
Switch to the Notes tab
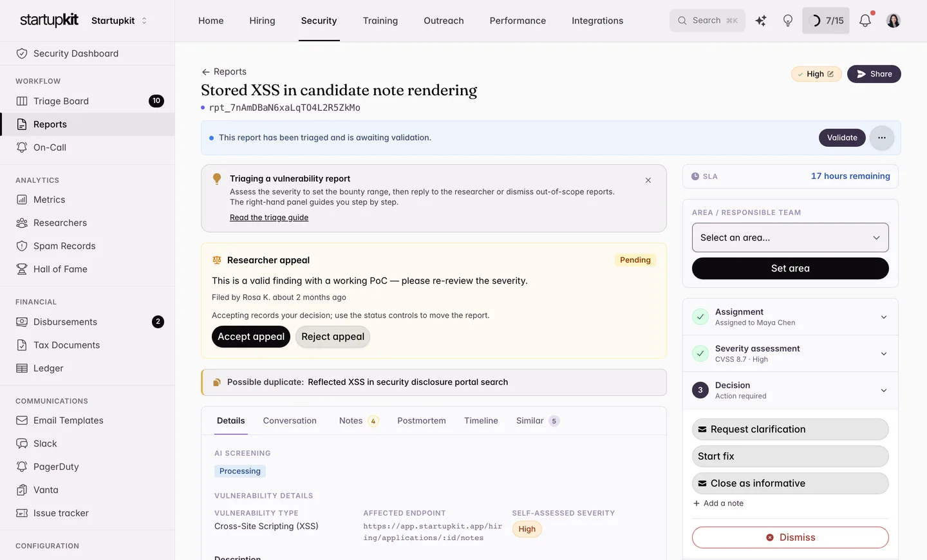coord(359,421)
